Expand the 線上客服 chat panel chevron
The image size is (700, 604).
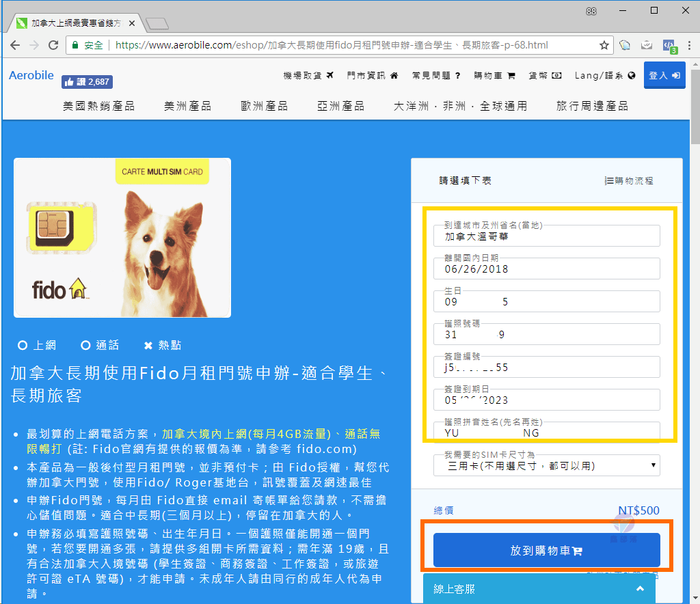click(640, 589)
